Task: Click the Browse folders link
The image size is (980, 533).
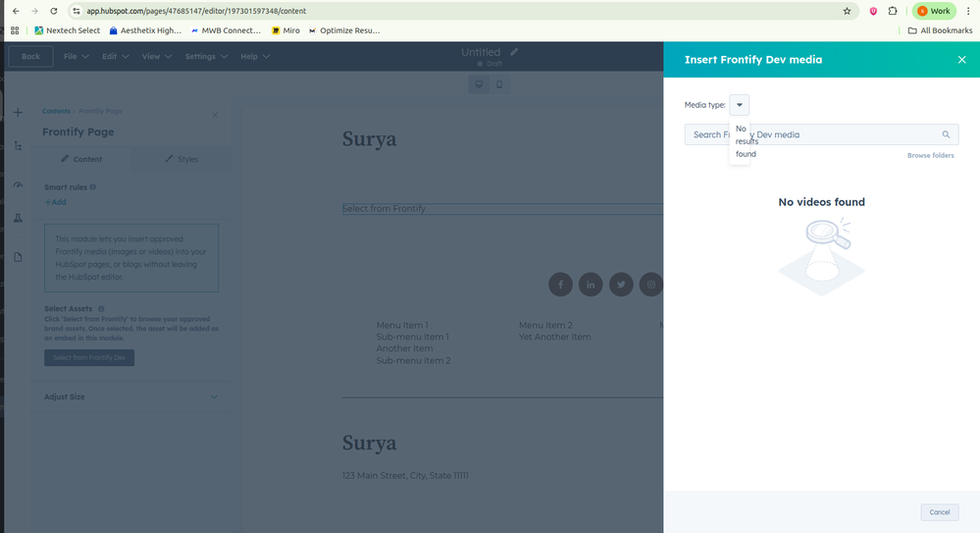Action: tap(930, 155)
